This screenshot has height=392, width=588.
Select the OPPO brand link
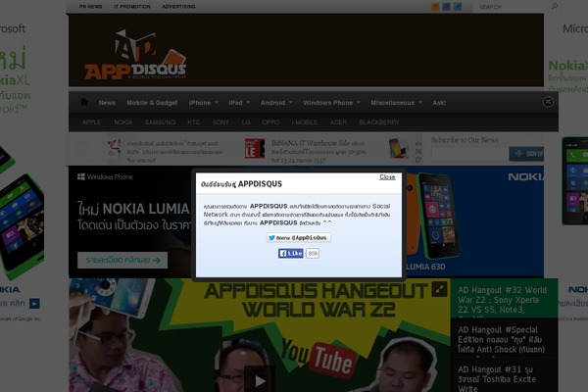[x=270, y=122]
